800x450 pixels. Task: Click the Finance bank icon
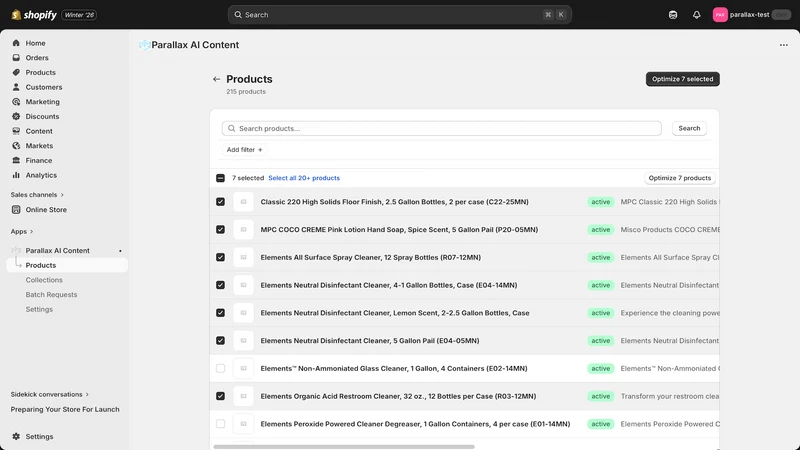pos(16,160)
